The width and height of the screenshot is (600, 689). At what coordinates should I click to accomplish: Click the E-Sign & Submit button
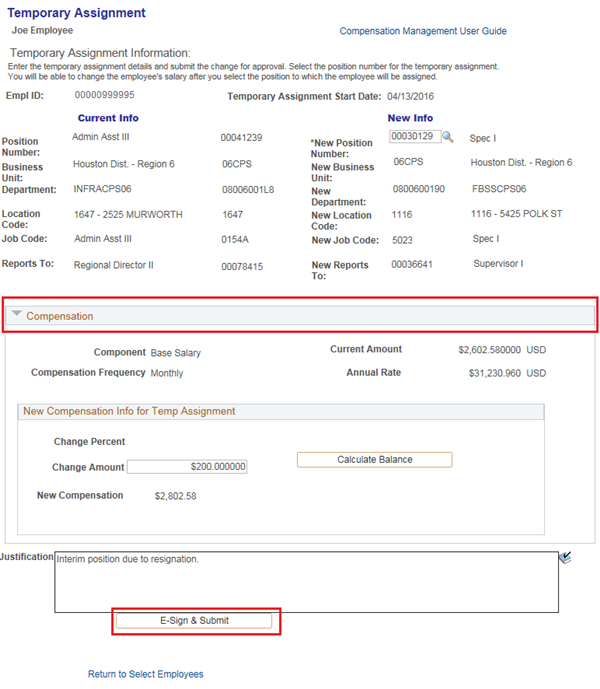click(195, 620)
